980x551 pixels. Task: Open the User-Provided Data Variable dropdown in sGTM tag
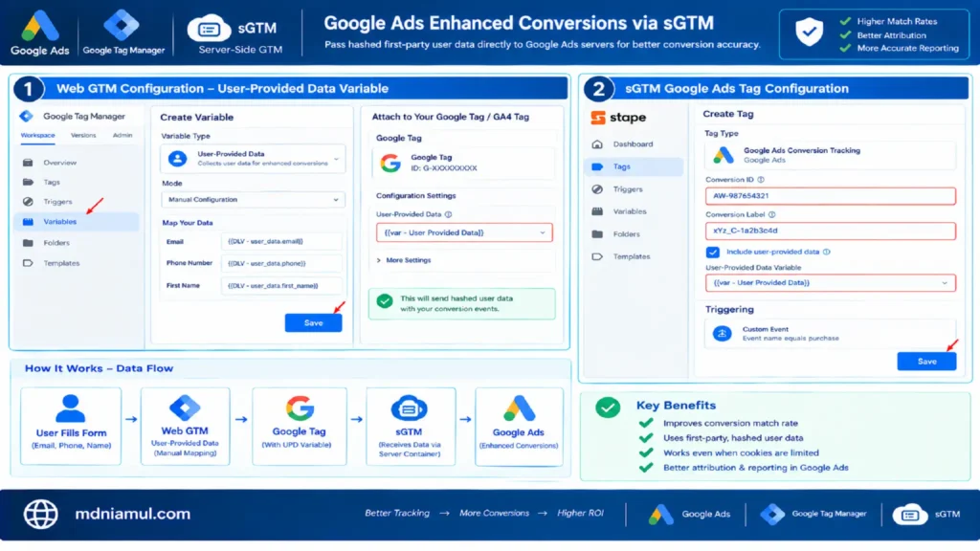pos(830,283)
